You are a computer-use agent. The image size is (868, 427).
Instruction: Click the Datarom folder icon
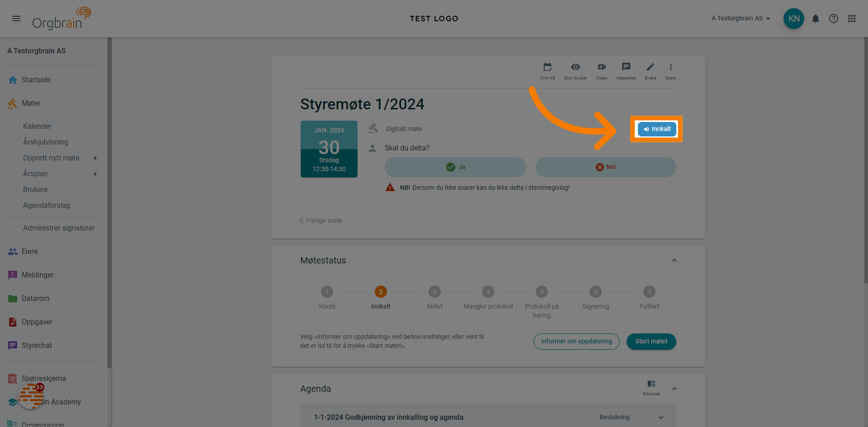[13, 299]
